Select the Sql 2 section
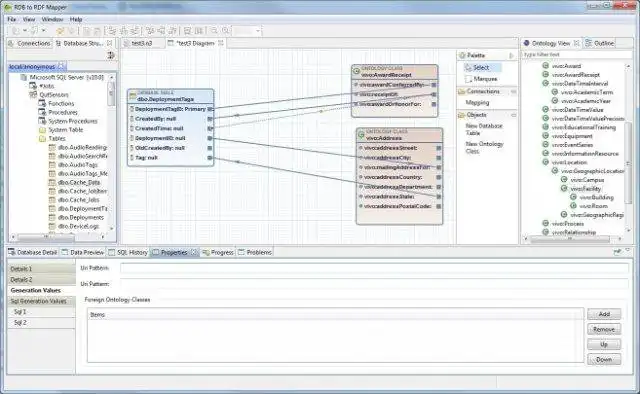The image size is (640, 394). pyautogui.click(x=42, y=323)
